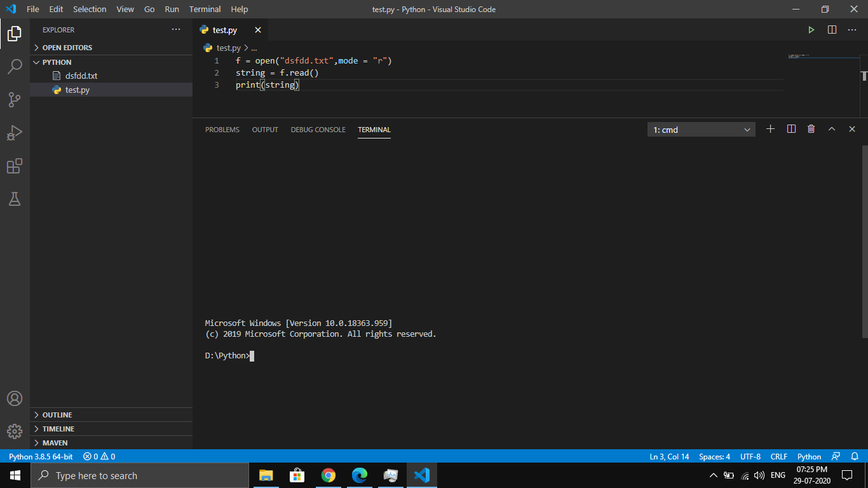This screenshot has width=868, height=488.
Task: Open the File menu
Action: pos(33,10)
